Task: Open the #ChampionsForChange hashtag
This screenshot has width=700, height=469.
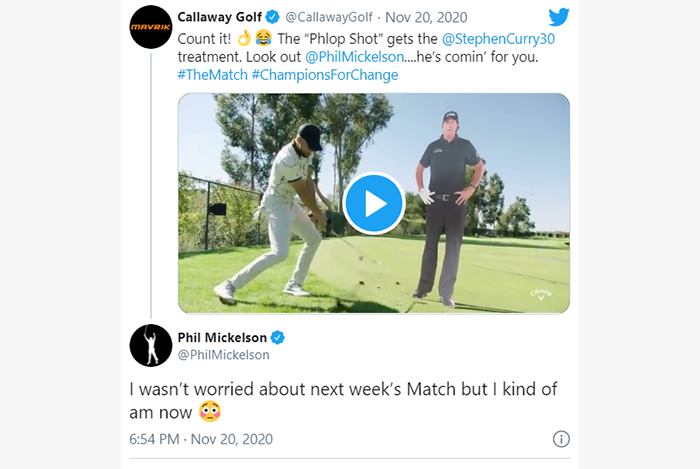Action: coord(325,75)
